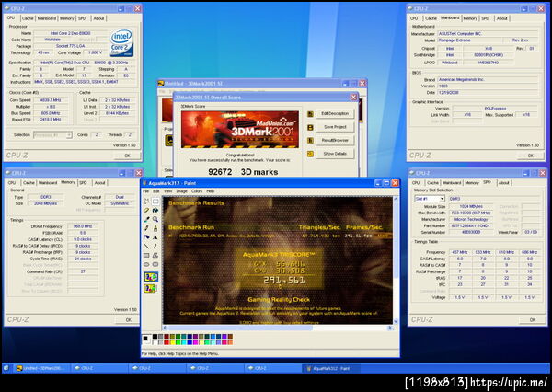Image resolution: width=552 pixels, height=392 pixels.
Task: Click OK in the CPU-Z processor window
Action: [128, 156]
